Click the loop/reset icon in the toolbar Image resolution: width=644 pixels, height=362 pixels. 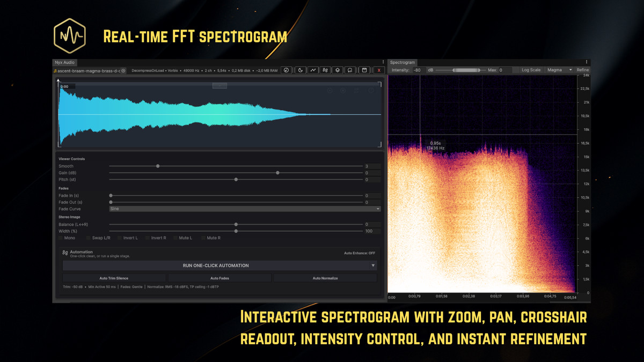(x=349, y=70)
